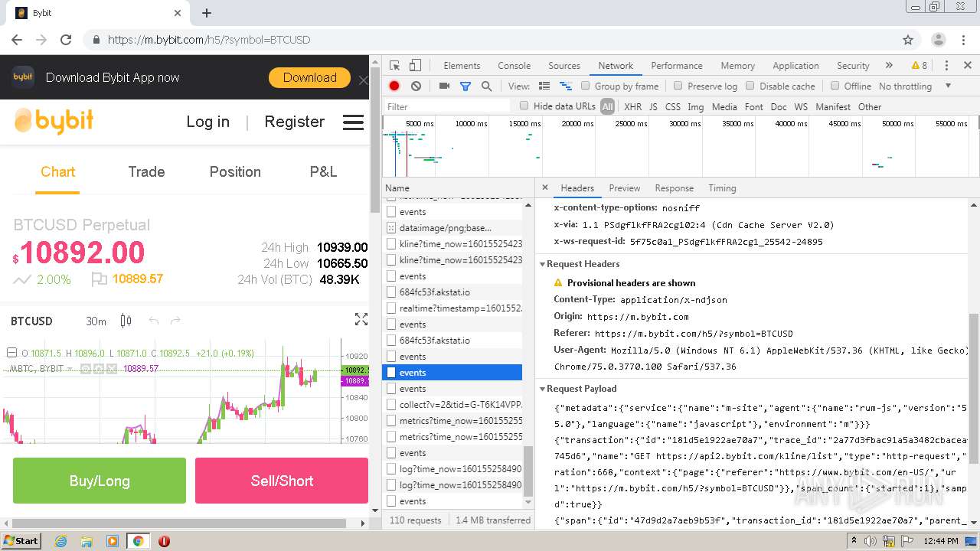The image size is (980, 551).
Task: Show more DevTools tabs chevron
Action: click(889, 66)
